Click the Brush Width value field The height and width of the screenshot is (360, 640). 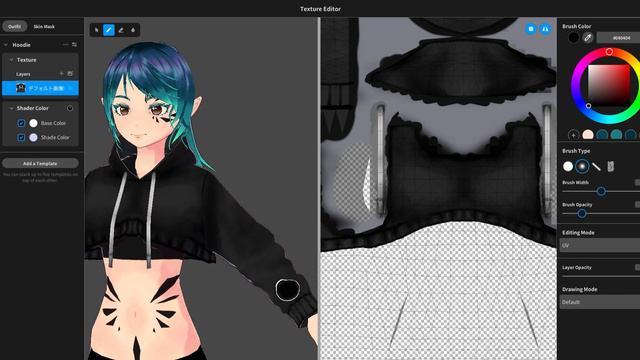pos(637,182)
